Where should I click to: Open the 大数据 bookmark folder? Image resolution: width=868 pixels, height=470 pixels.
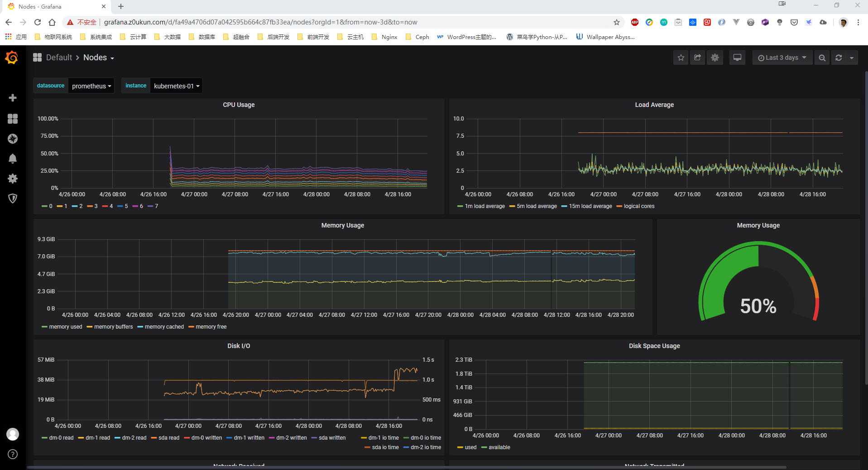(168, 37)
